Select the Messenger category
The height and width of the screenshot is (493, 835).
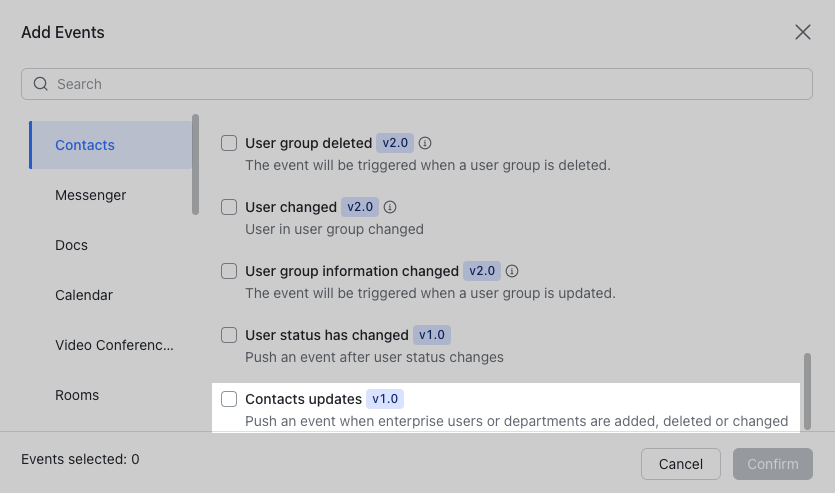(91, 195)
